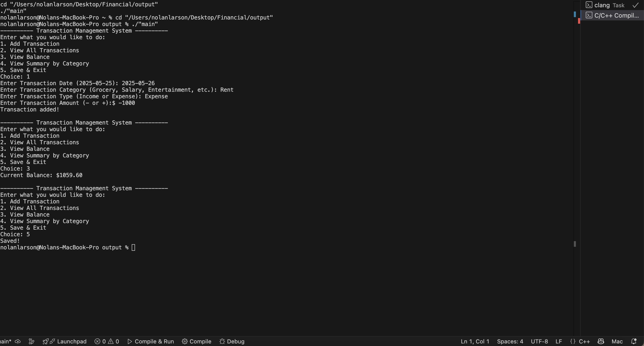Click the terminal scrollbar marker near bottom
Screen dimensions: 644x346
click(575, 244)
